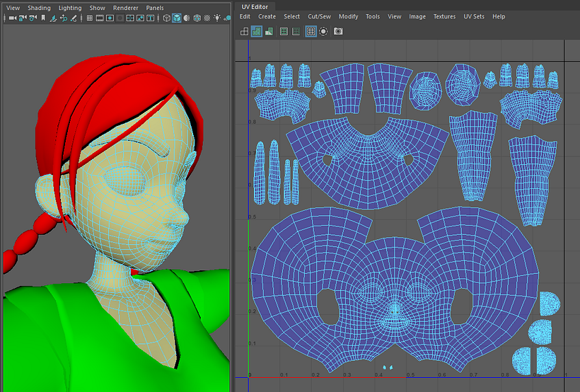The height and width of the screenshot is (392, 580).
Task: Open UV Editor Create menu
Action: coord(267,17)
